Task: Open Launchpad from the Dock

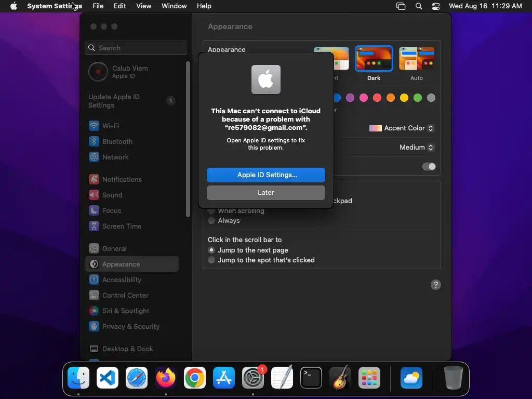Action: [369, 378]
